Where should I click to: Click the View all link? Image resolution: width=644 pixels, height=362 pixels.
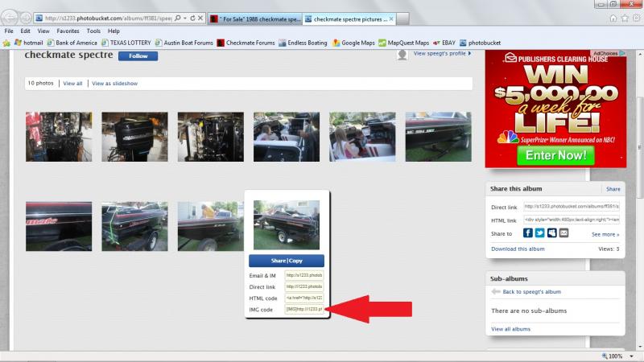pos(72,84)
